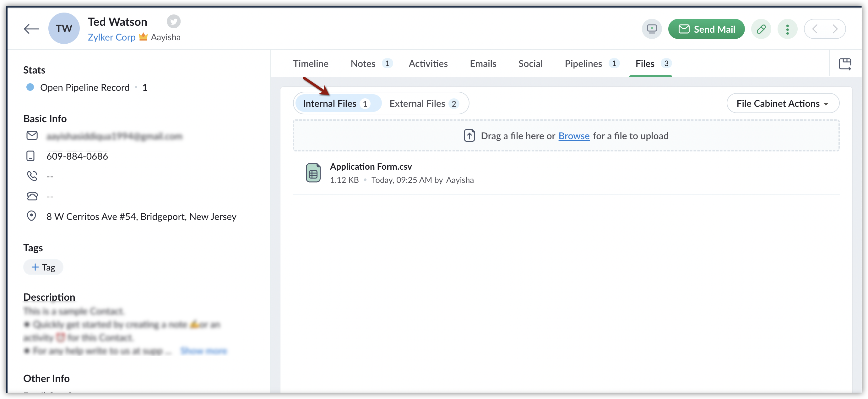Click the email envelope icon in Basic Info
Viewport: 868px width, 399px height.
point(32,135)
